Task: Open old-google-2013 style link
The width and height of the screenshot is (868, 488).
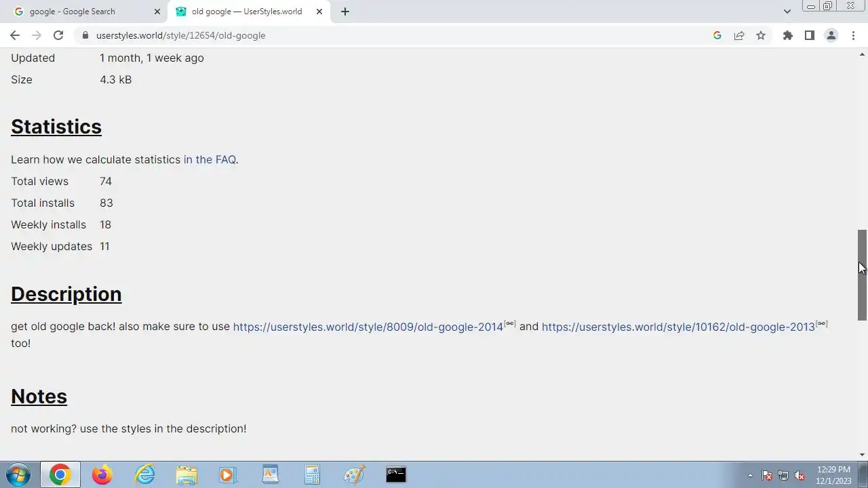Action: 678,327
